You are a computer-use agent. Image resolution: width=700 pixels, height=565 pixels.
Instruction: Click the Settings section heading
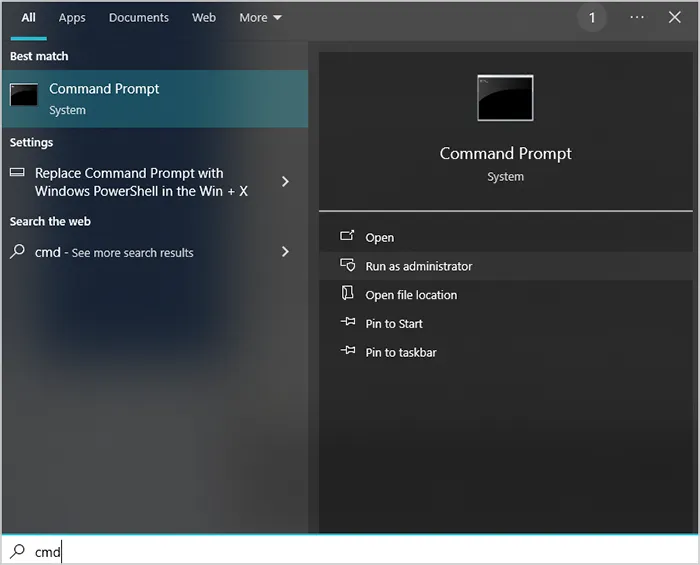[31, 142]
